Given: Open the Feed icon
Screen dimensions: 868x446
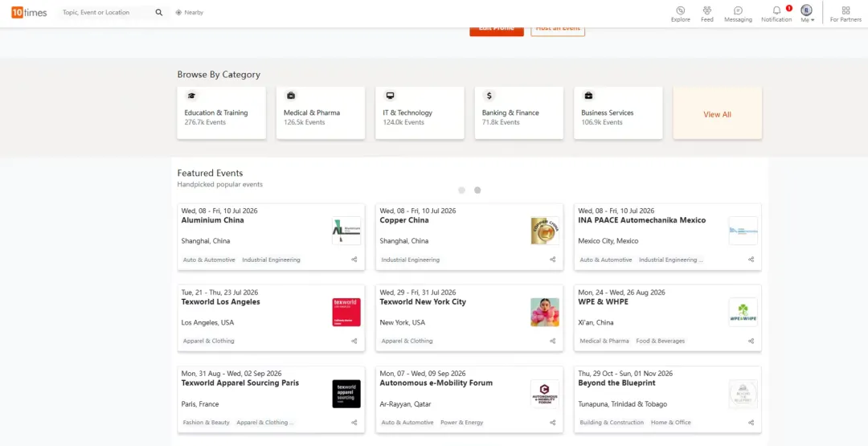Looking at the screenshot, I should [707, 10].
